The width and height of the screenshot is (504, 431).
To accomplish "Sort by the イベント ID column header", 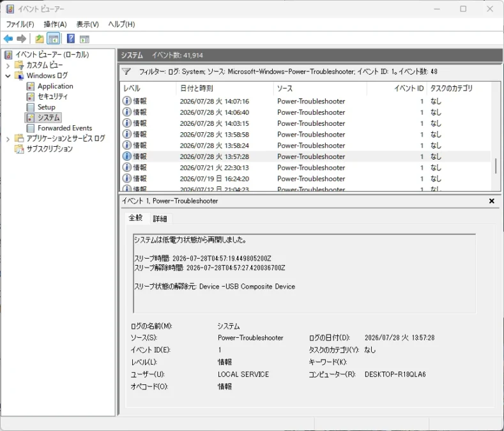I will pyautogui.click(x=397, y=88).
